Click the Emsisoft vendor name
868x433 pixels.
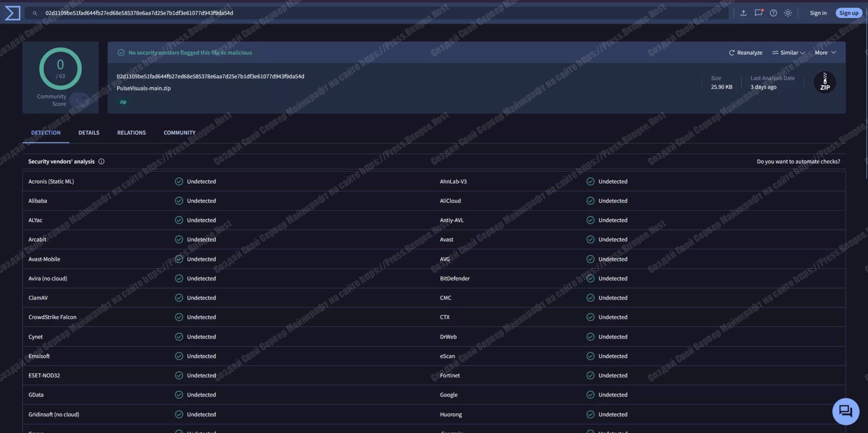[39, 357]
